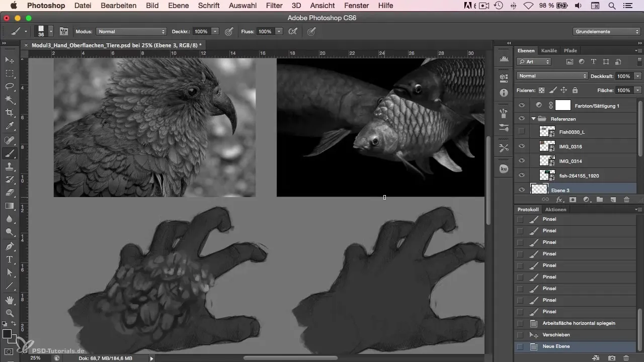The width and height of the screenshot is (644, 362).
Task: Select the Zoom tool
Action: [10, 313]
